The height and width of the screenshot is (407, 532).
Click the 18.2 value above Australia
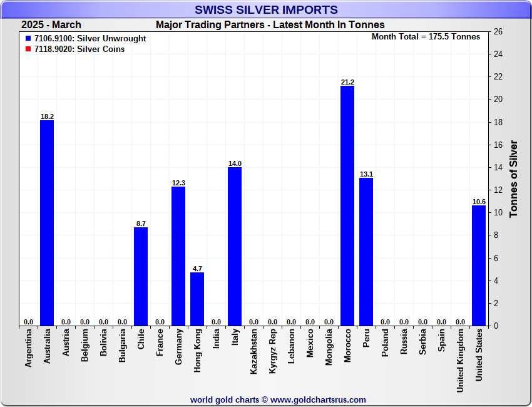[x=47, y=116]
